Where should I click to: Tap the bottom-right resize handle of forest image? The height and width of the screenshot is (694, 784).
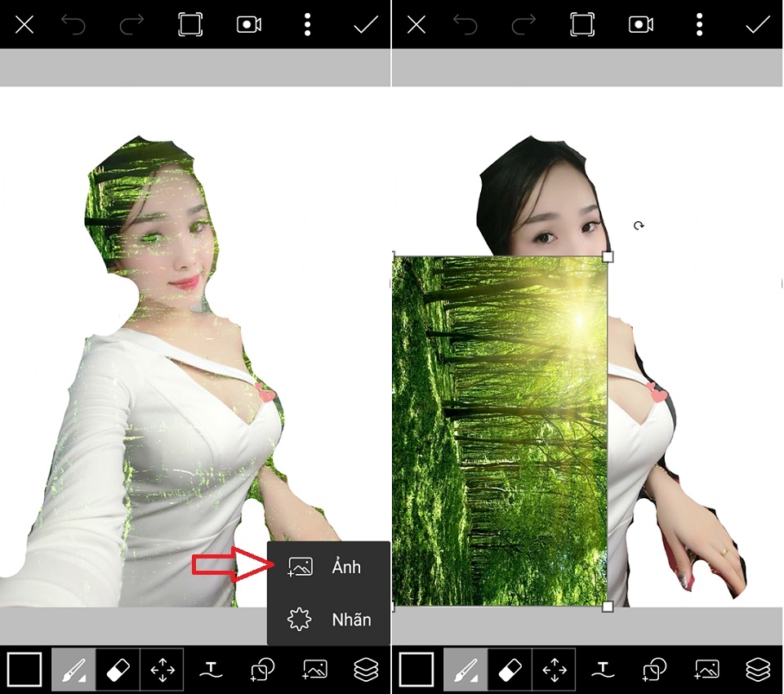tap(608, 607)
